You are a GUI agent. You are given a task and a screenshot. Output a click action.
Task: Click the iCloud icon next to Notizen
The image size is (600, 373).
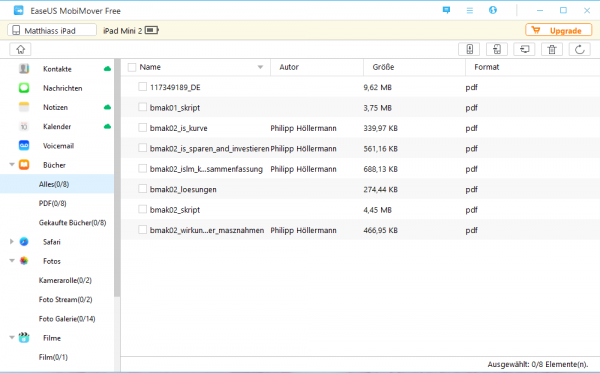click(107, 107)
